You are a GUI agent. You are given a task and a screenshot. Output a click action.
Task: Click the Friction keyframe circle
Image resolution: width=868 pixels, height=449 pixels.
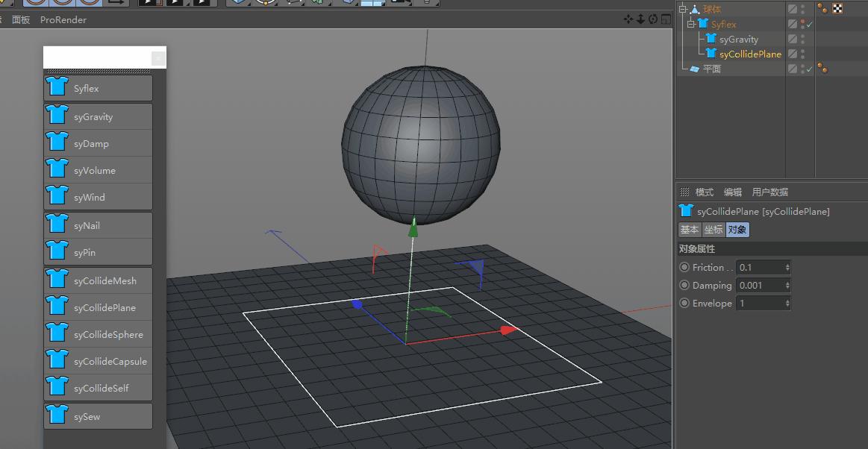point(684,267)
